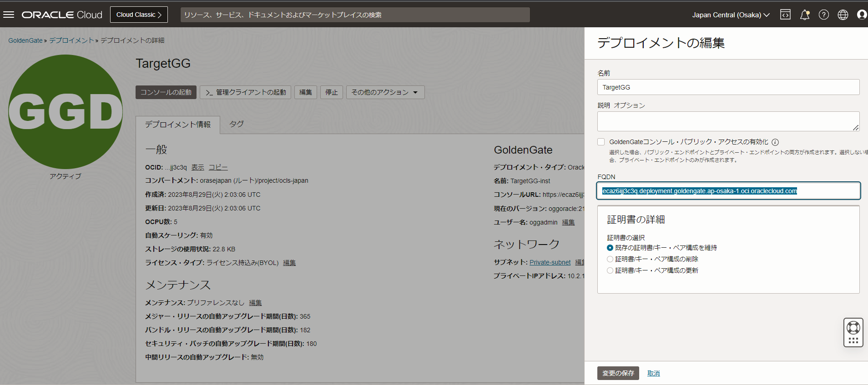Select the デプロイメント情報 tab
The width and height of the screenshot is (868, 385).
[x=178, y=125]
